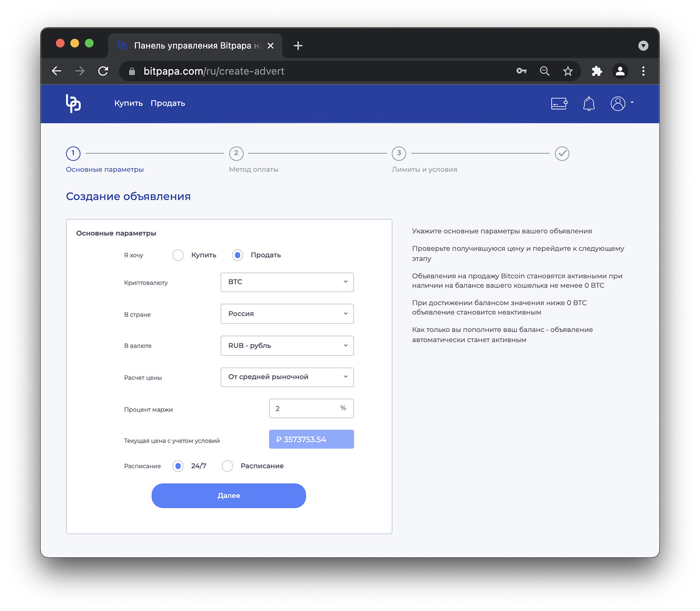Bookmark this page with star icon
The image size is (700, 611).
click(x=567, y=71)
